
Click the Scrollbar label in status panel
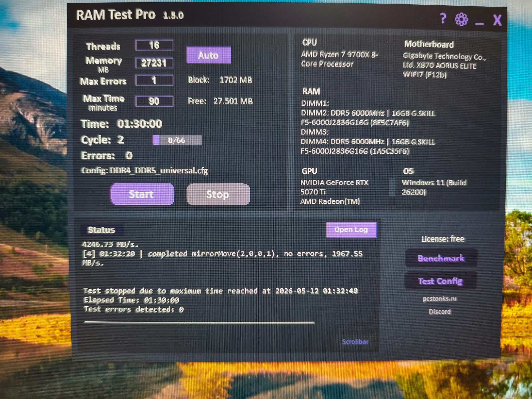tap(355, 342)
